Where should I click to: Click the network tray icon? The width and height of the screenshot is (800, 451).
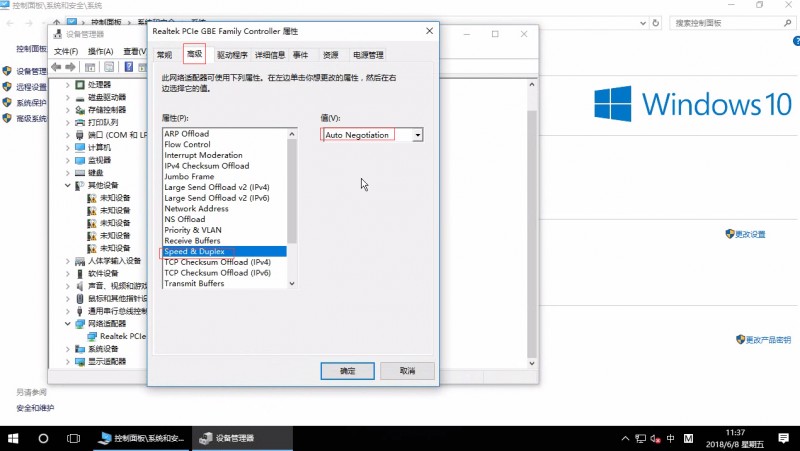640,438
